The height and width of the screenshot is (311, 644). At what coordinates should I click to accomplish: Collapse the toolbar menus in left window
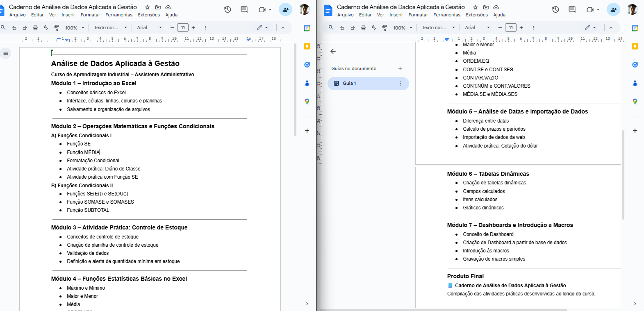(x=283, y=27)
